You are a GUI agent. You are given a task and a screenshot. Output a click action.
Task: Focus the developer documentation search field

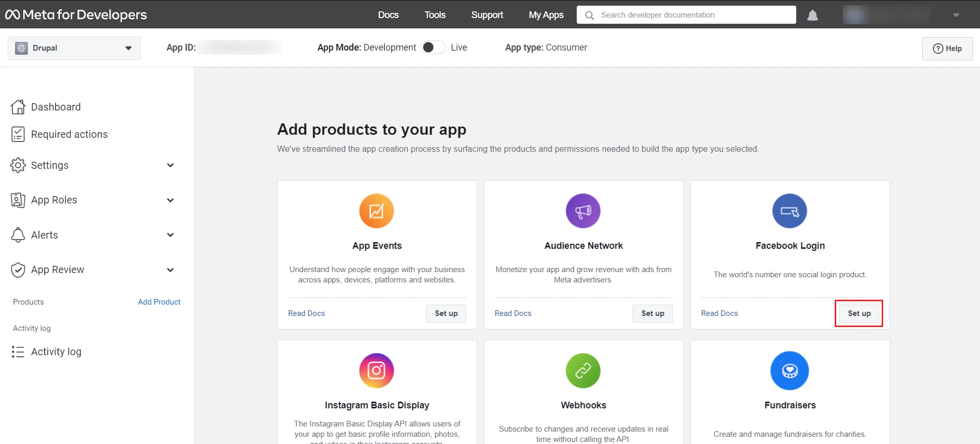point(686,15)
